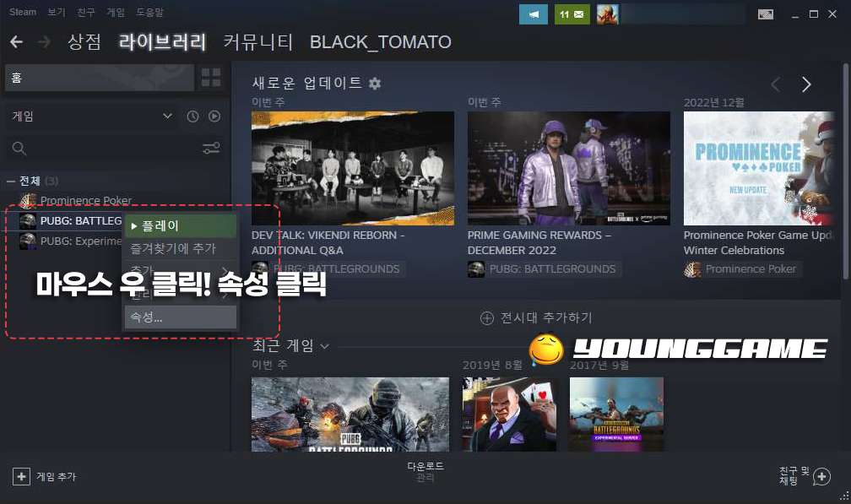Screen dimensions: 851x504
Task: Choose 플레이 in context menu
Action: click(x=181, y=225)
